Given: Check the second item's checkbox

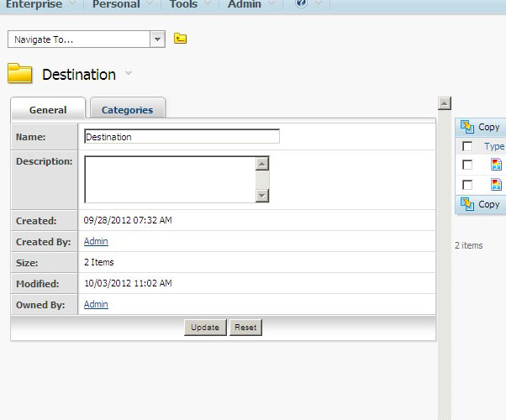Looking at the screenshot, I should pos(467,185).
